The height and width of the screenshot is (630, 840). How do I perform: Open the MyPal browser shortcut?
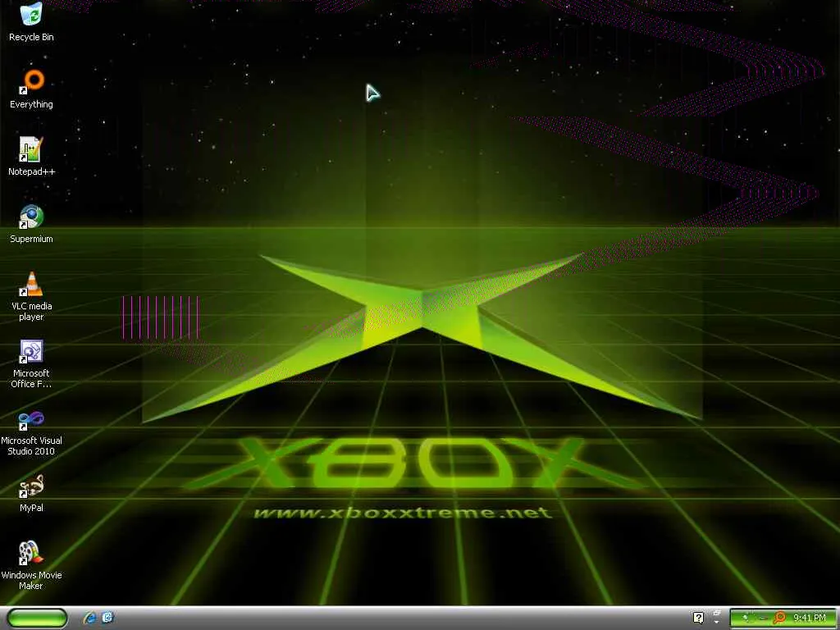31,493
